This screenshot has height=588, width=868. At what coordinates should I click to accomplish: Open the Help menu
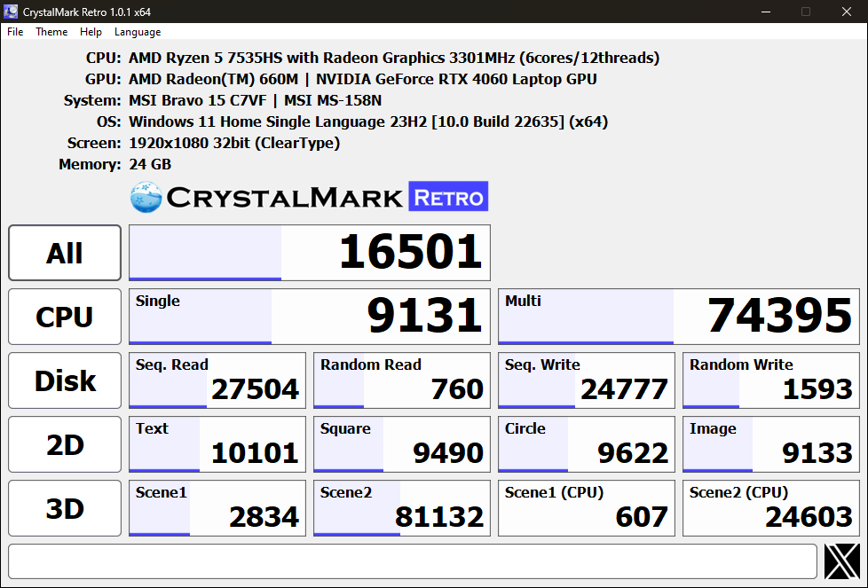click(x=91, y=32)
